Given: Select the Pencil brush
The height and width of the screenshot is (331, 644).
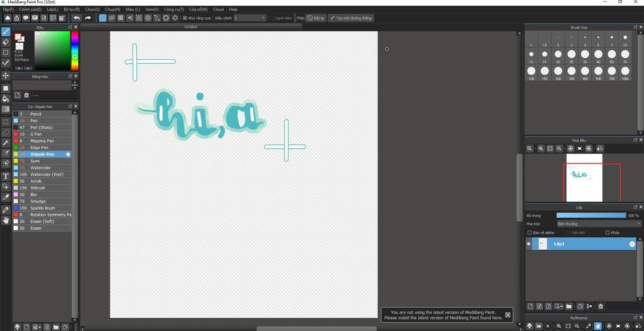Looking at the screenshot, I should pyautogui.click(x=42, y=114).
